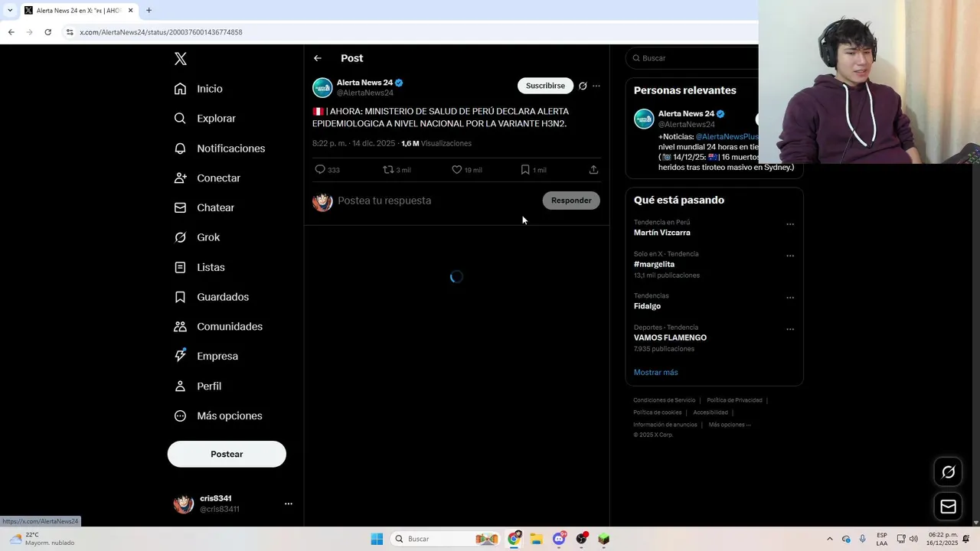The image size is (980, 551).
Task: Open Información de anuncios link
Action: pyautogui.click(x=665, y=425)
